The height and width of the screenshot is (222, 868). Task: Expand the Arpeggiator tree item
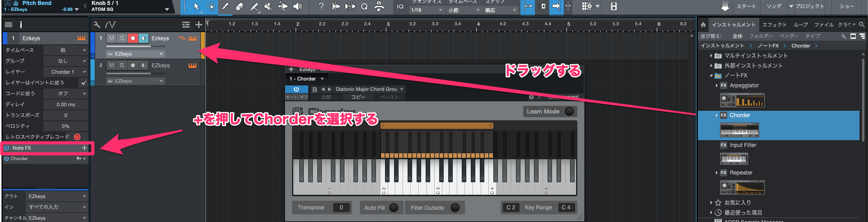717,85
